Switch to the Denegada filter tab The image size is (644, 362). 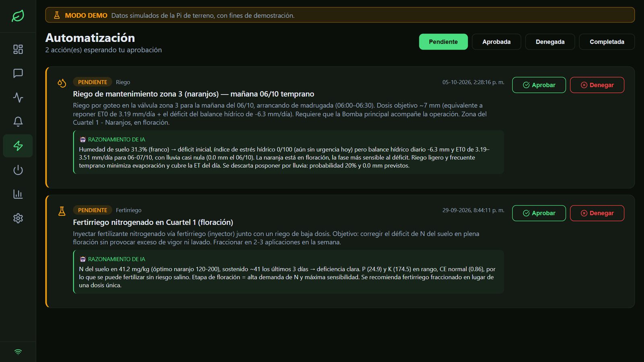coord(550,42)
